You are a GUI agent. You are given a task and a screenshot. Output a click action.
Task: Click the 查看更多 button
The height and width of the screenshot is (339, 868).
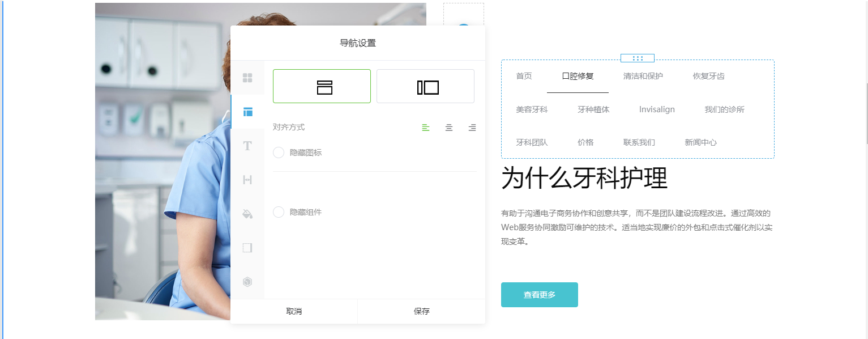(x=540, y=295)
